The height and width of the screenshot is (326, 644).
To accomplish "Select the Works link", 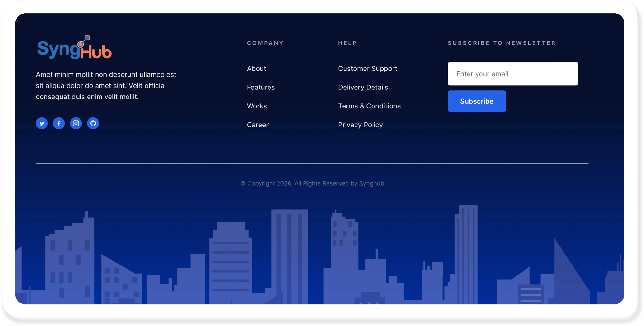I will pos(257,106).
